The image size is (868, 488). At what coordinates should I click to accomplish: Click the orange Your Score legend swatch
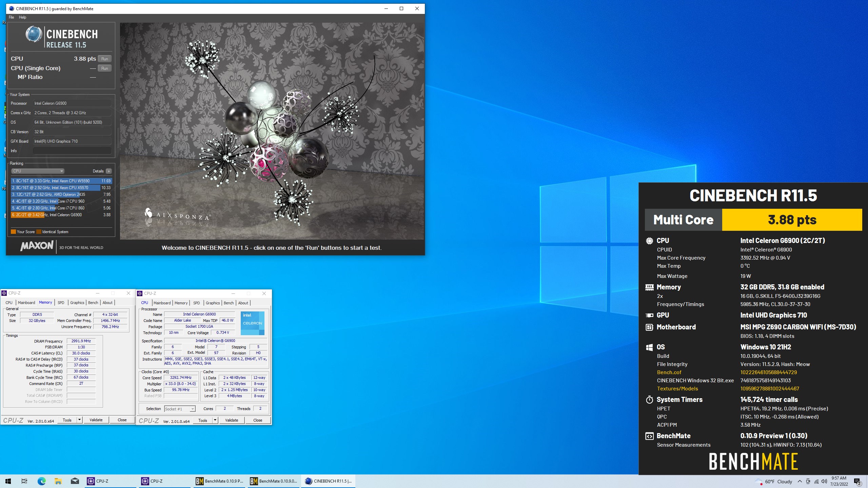pyautogui.click(x=13, y=232)
